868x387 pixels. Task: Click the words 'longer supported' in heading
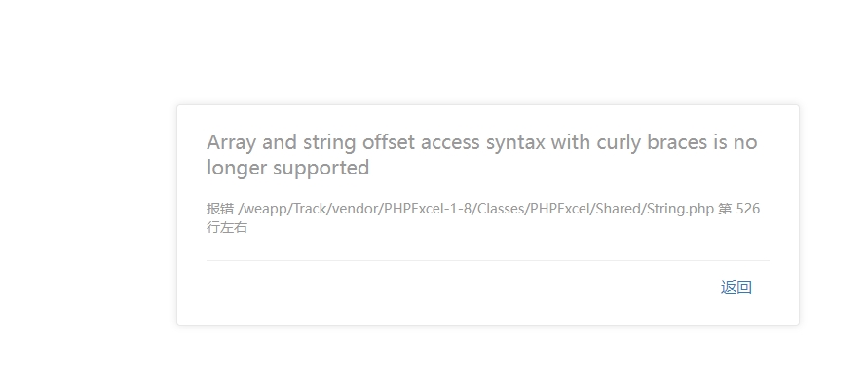pyautogui.click(x=287, y=168)
